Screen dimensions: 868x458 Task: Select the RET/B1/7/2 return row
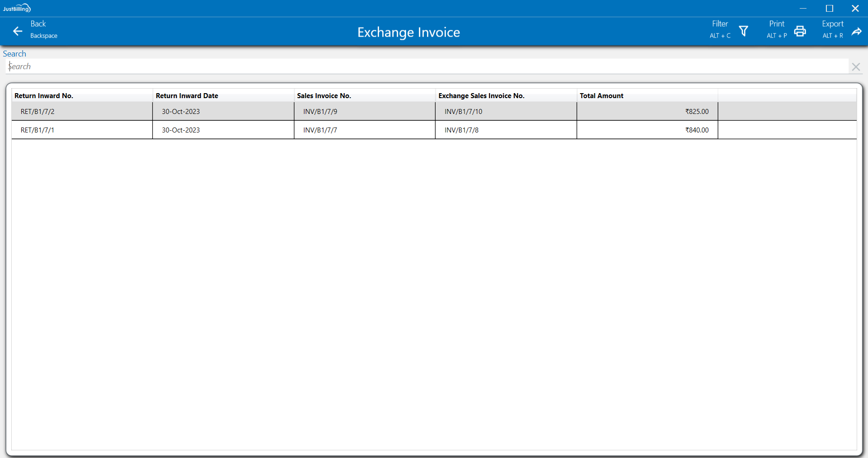click(38, 112)
